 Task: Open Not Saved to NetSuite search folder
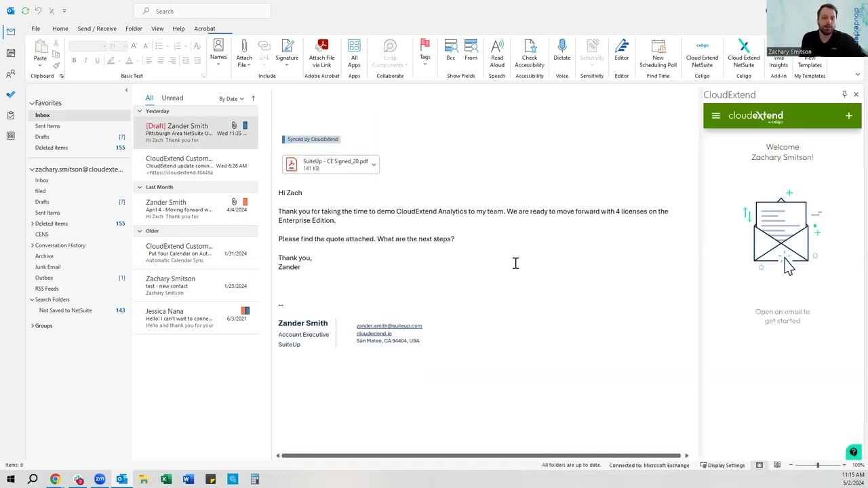click(66, 310)
